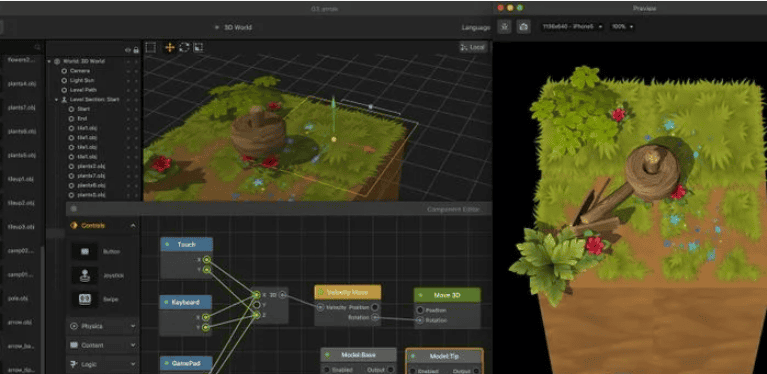Take a screenshot in the Preview window
The height and width of the screenshot is (374, 767).
point(523,26)
